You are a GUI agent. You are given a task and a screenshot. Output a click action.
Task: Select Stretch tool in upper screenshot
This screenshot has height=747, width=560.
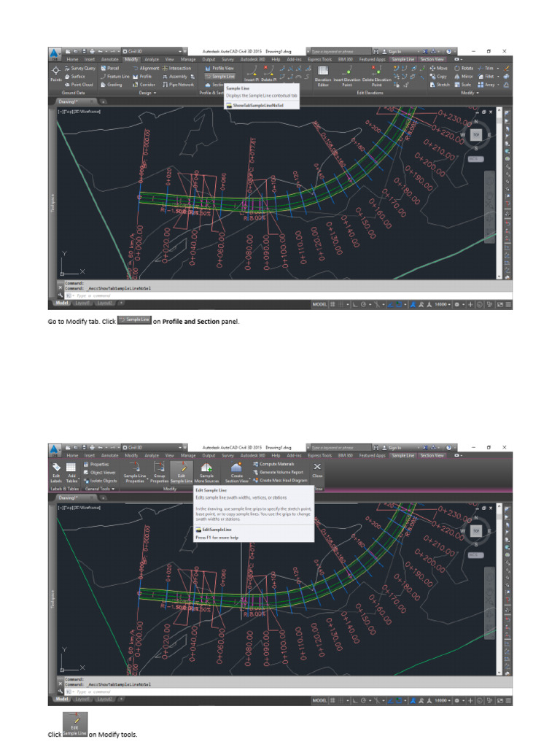coord(440,85)
